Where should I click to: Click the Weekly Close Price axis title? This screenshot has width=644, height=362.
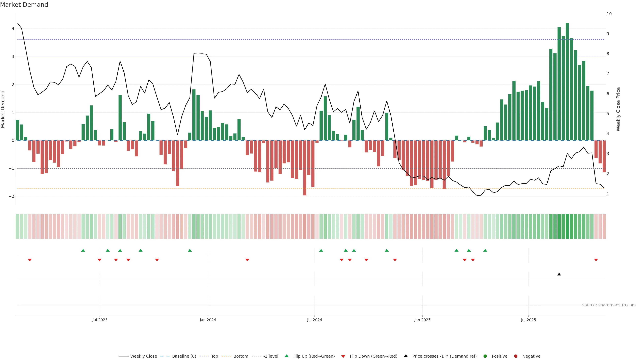(x=618, y=109)
